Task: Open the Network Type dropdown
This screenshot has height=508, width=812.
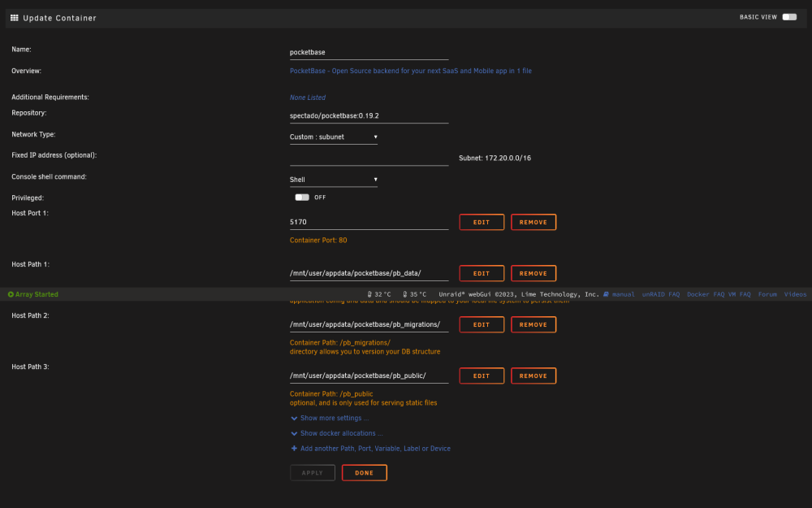Action: [334, 137]
